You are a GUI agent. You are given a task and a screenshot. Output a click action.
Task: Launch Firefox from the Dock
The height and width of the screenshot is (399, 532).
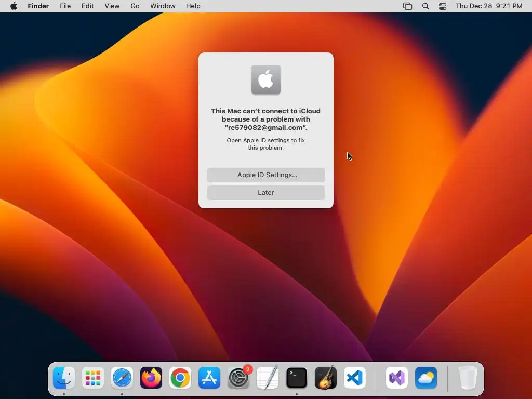click(151, 378)
